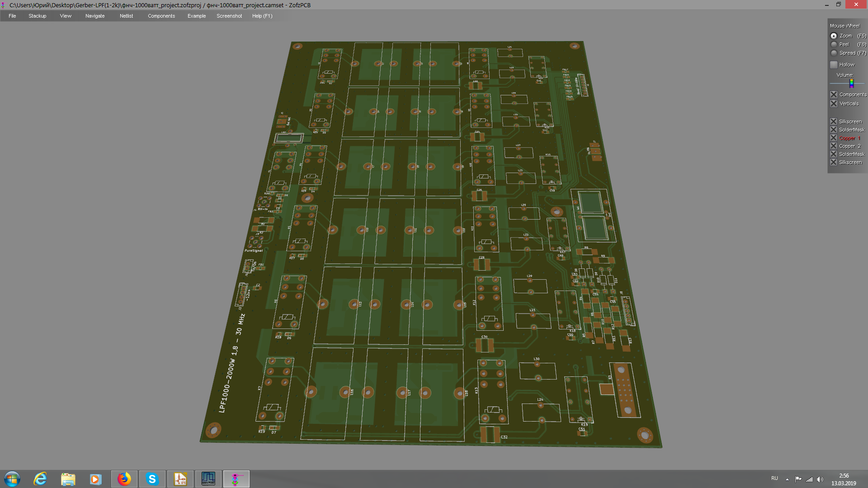
Task: Launch Firefox from the taskbar
Action: (x=124, y=479)
